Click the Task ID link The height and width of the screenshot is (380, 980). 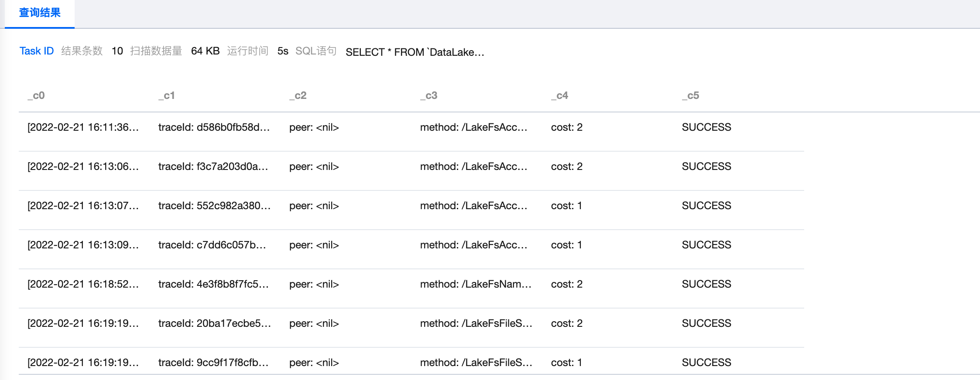37,51
